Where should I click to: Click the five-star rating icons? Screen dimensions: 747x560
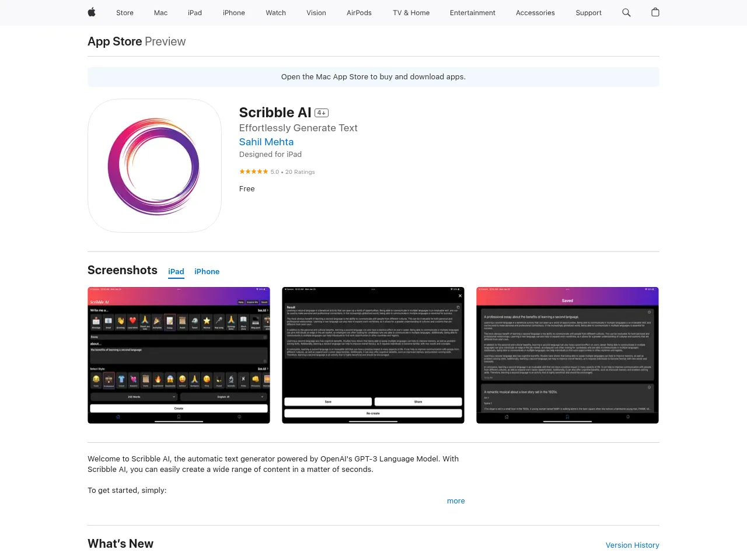point(253,171)
